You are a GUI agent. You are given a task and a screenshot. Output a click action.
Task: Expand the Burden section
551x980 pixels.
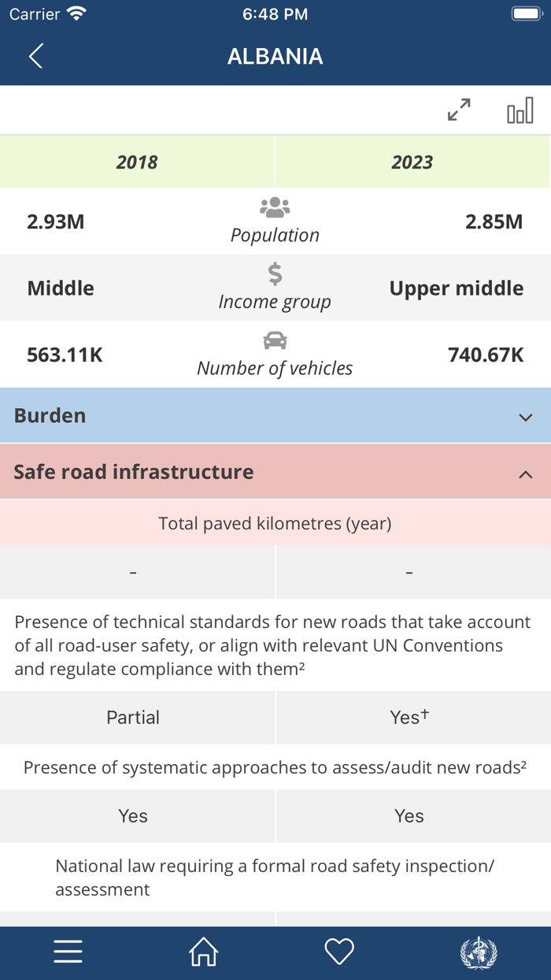click(x=275, y=414)
